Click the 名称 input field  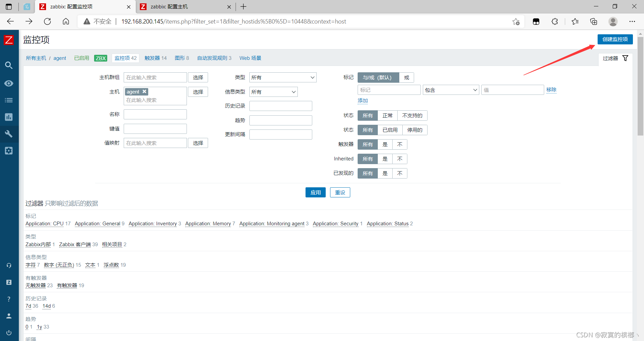pos(155,114)
